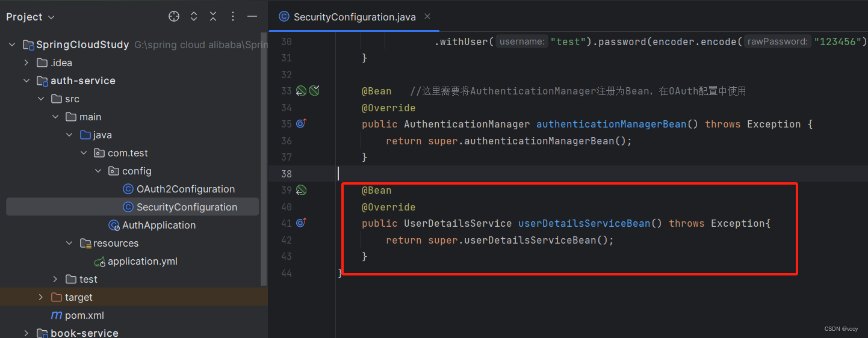Open Project panel options menu

[233, 17]
